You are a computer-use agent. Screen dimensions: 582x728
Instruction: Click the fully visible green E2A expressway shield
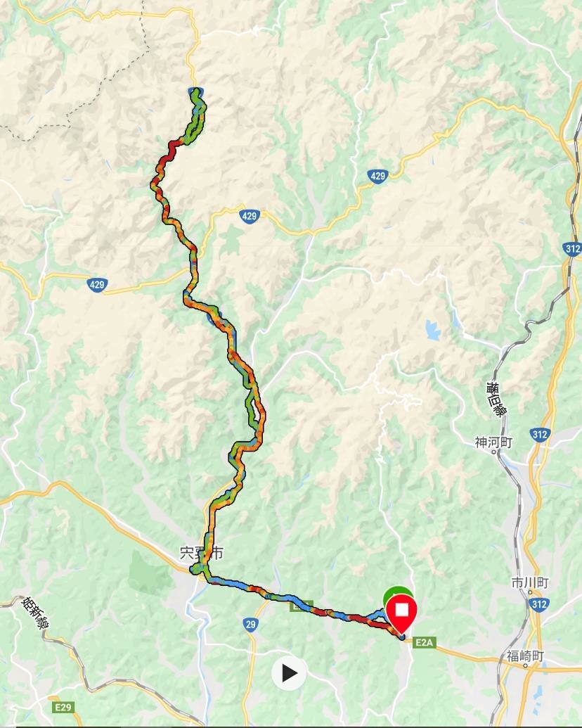(424, 643)
